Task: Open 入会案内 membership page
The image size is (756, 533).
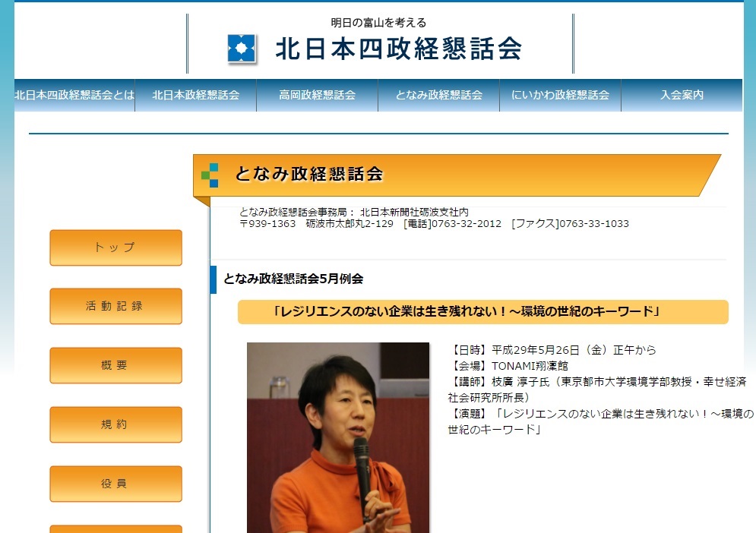Action: 682,96
